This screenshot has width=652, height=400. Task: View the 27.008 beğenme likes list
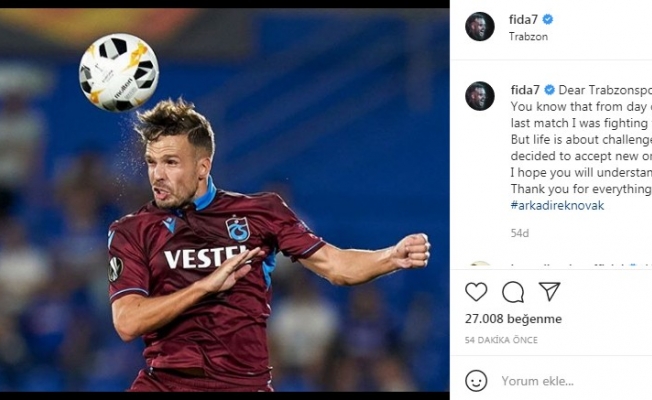pos(513,319)
